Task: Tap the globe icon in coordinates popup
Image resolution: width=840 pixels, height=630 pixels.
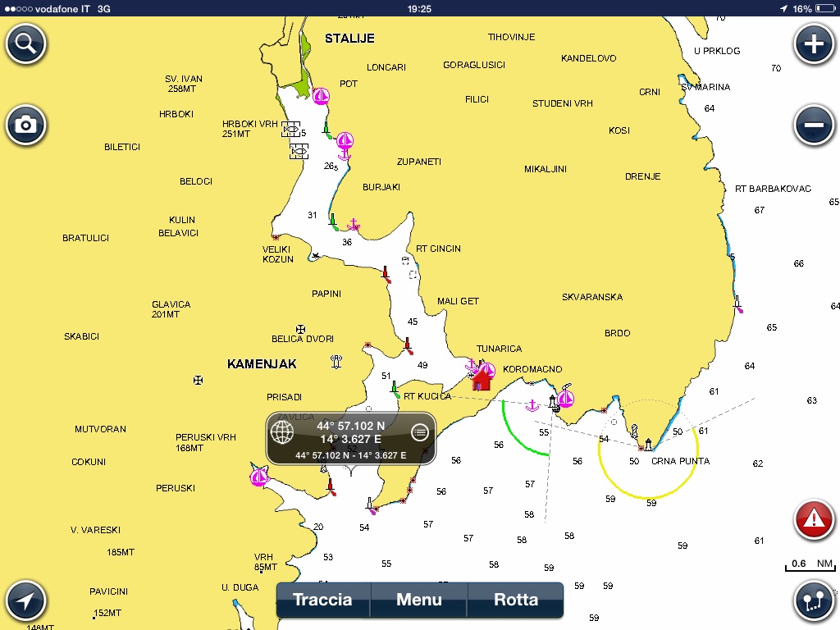Action: pyautogui.click(x=282, y=431)
